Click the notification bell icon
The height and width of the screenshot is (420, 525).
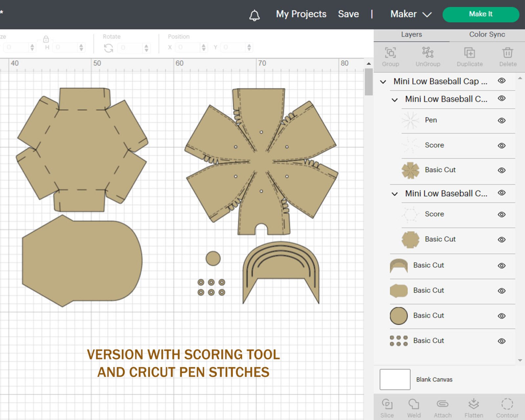coord(254,15)
